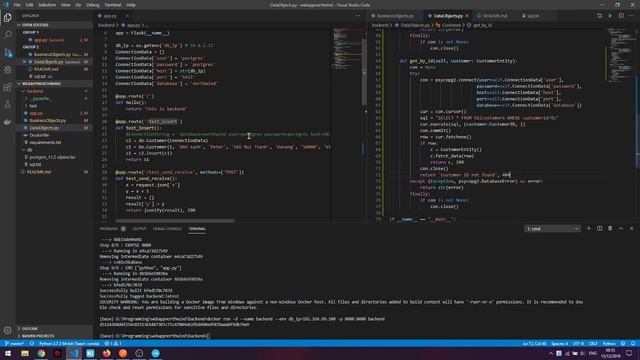This screenshot has width=640, height=360.
Task: Open more actions for right editor group
Action: pos(632,16)
